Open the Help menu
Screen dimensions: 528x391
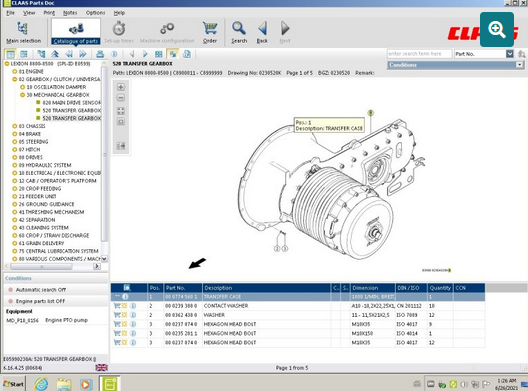coord(119,13)
